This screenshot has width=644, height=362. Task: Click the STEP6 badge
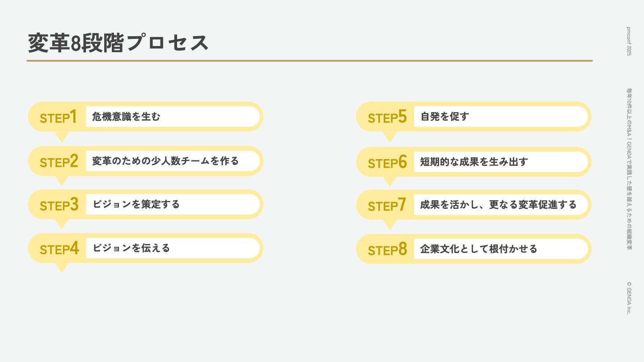pyautogui.click(x=387, y=162)
